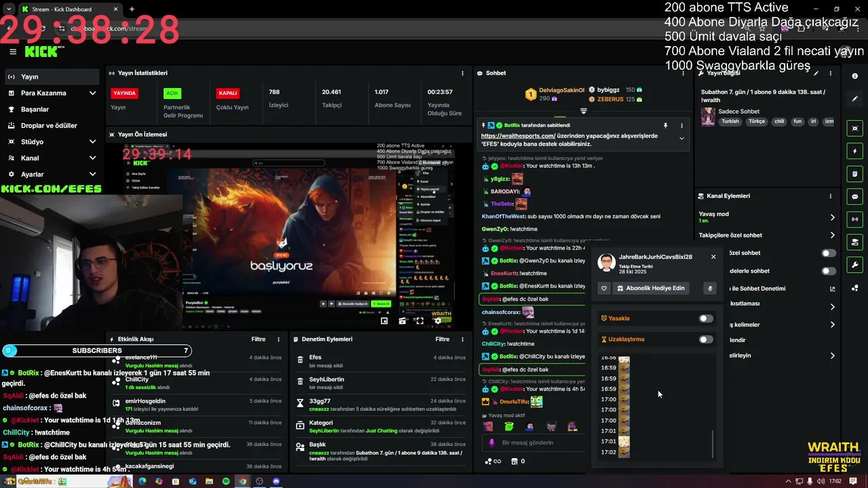Click the fullscreen icon on stream preview

click(x=420, y=321)
